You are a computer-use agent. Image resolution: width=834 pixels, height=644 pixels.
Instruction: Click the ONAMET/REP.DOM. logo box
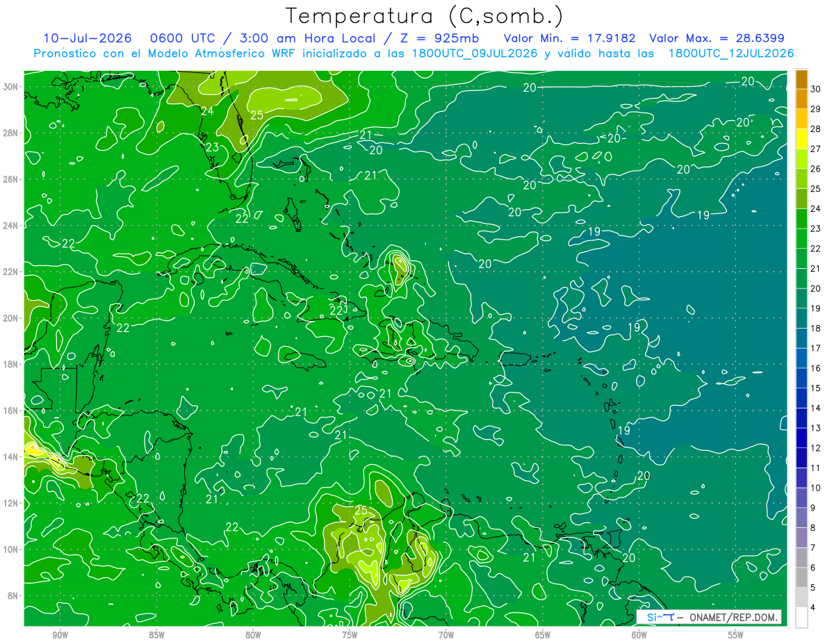pyautogui.click(x=709, y=617)
